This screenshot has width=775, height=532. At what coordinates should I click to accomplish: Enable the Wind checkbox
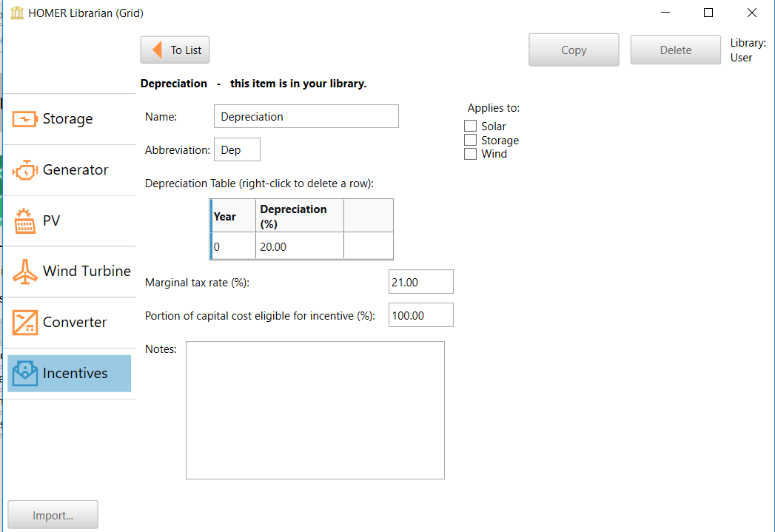470,153
